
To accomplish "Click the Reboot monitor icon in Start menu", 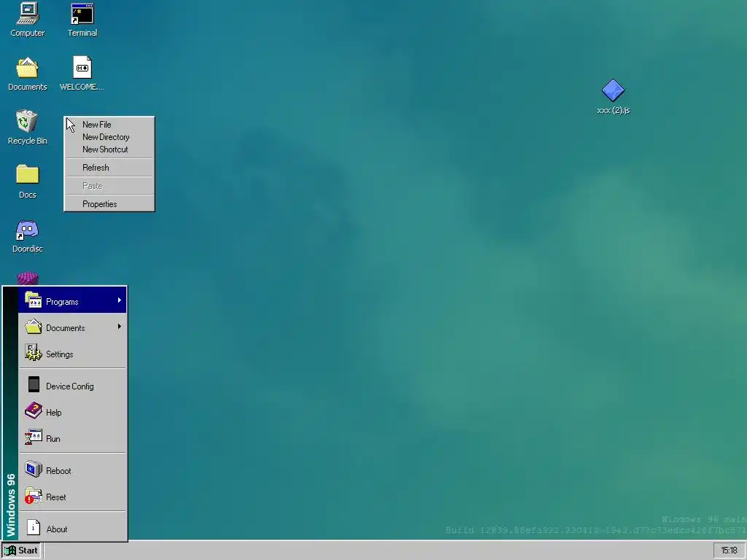I will [x=34, y=470].
